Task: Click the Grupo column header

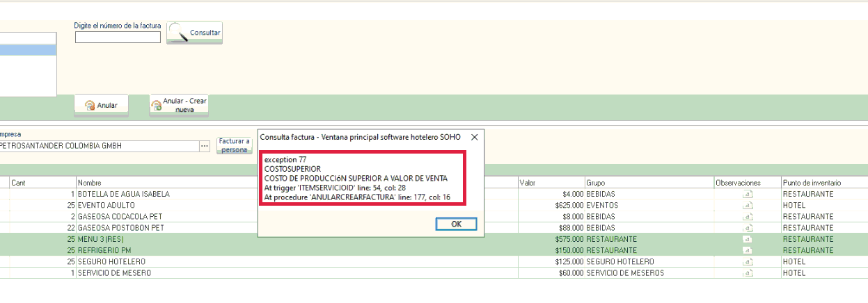Action: pos(647,183)
